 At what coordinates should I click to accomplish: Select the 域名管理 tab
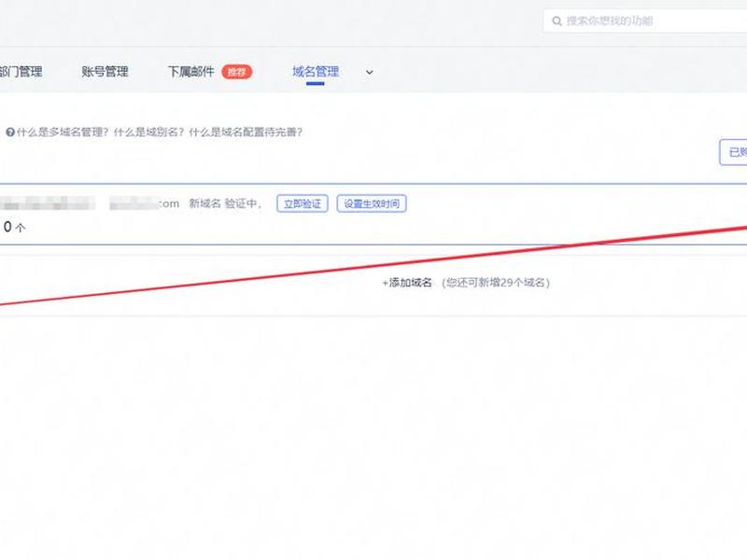click(x=316, y=72)
